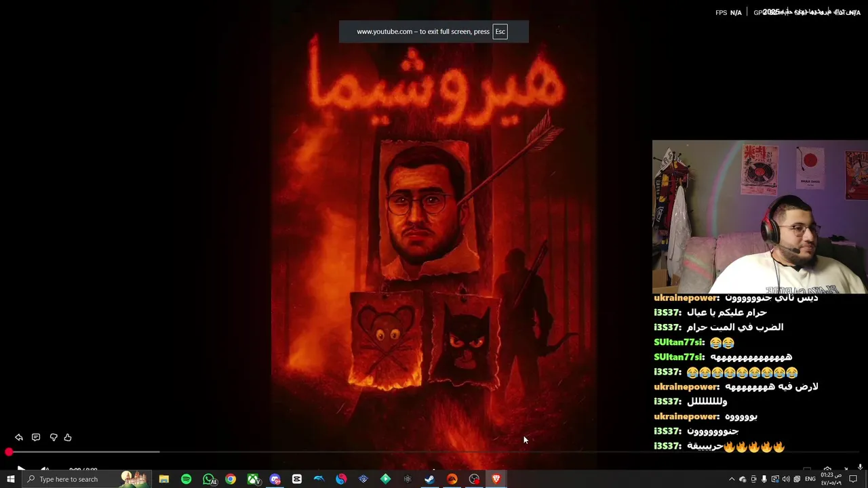The width and height of the screenshot is (868, 488).
Task: Click the Meet Now camera tray icon
Action: (753, 479)
